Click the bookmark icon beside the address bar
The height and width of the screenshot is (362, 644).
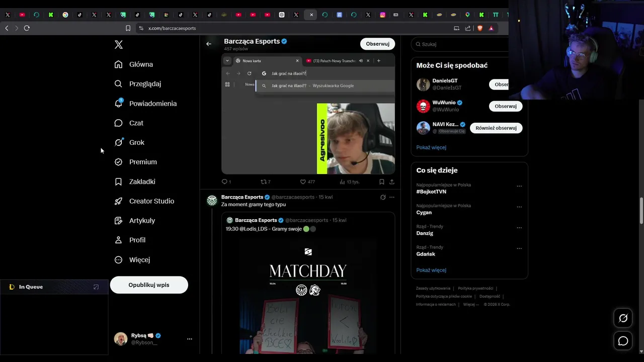128,28
